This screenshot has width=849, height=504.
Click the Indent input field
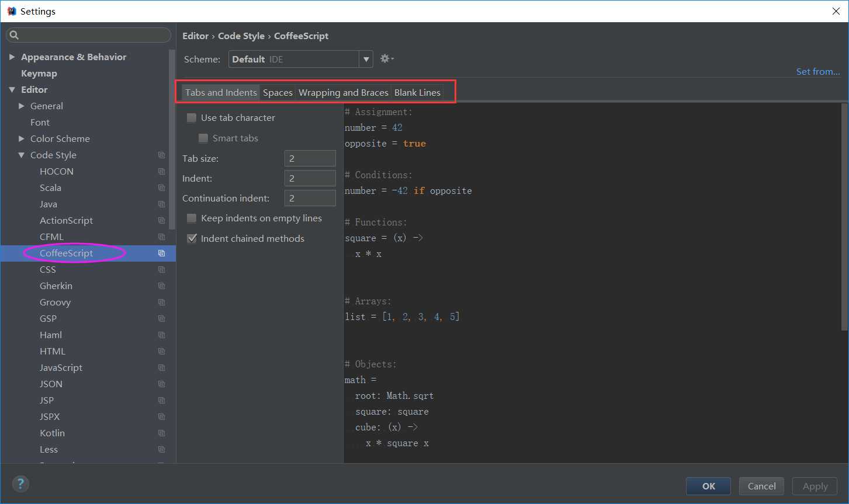pos(310,179)
